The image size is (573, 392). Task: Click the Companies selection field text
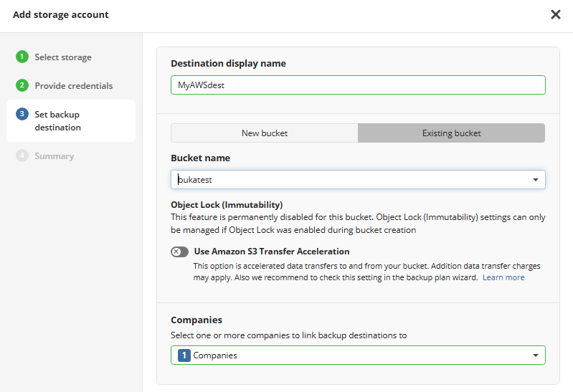click(215, 355)
